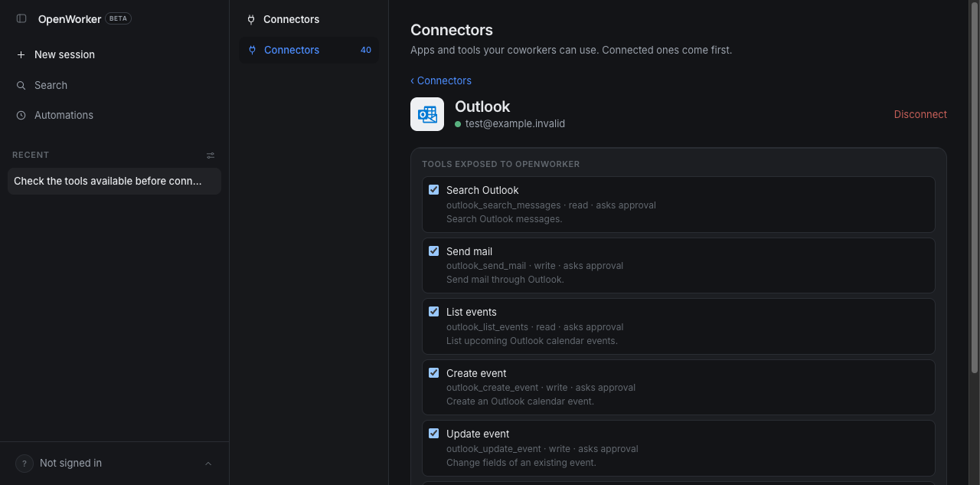The height and width of the screenshot is (485, 980).
Task: Click 'Search Outlook messages.' description
Action: click(x=505, y=219)
